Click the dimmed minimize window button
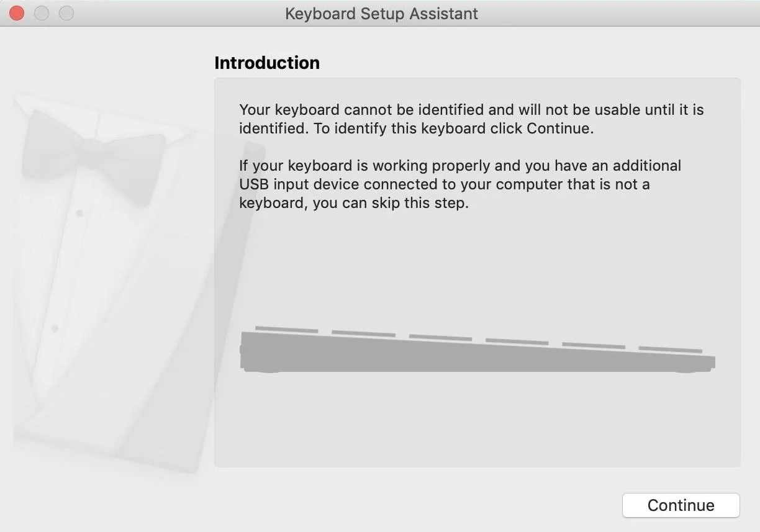The height and width of the screenshot is (532, 760). tap(42, 12)
